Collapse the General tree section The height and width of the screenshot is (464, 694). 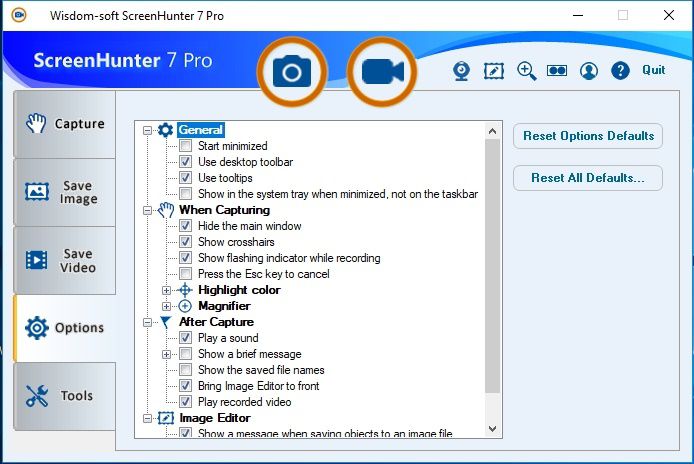(147, 130)
